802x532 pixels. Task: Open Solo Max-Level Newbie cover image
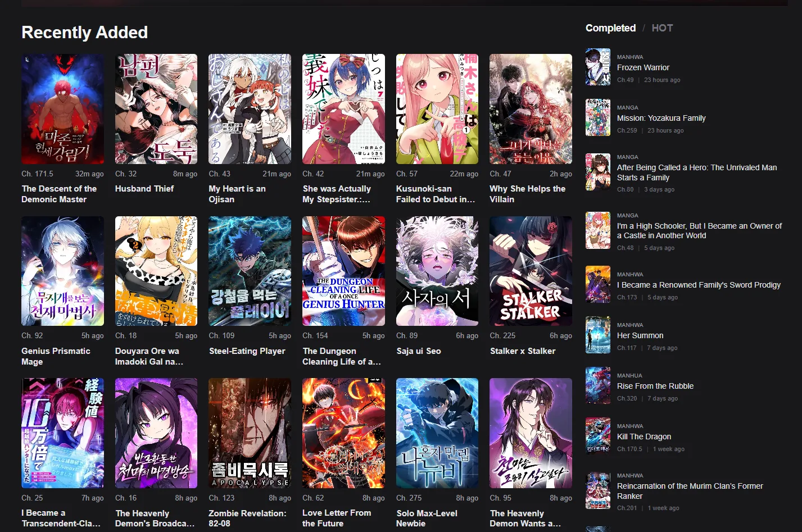click(437, 433)
